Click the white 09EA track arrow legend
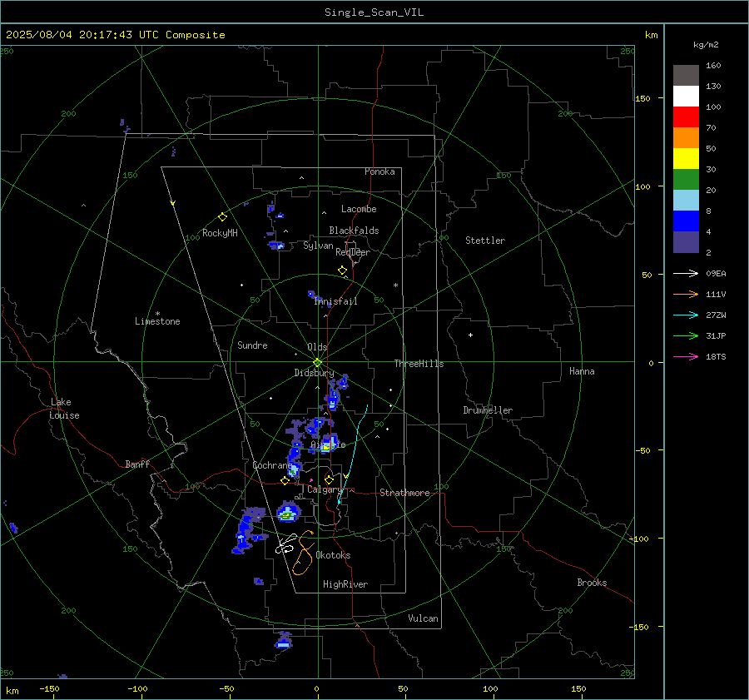 (686, 273)
